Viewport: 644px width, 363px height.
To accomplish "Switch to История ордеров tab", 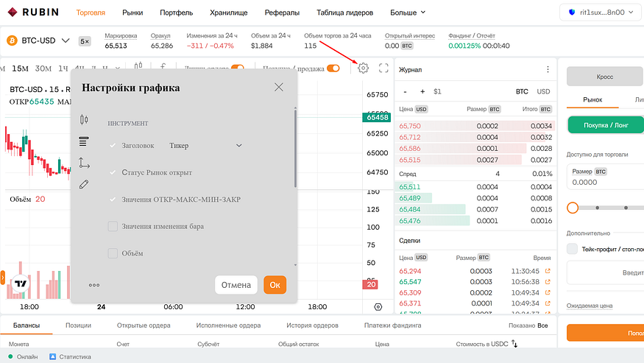I will point(313,325).
